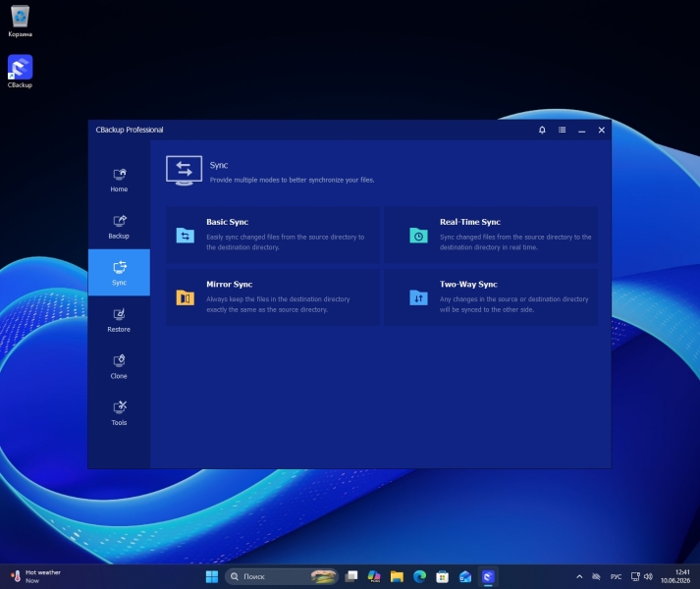This screenshot has height=589, width=700.
Task: Open the Hot weather widget
Action: pyautogui.click(x=35, y=576)
